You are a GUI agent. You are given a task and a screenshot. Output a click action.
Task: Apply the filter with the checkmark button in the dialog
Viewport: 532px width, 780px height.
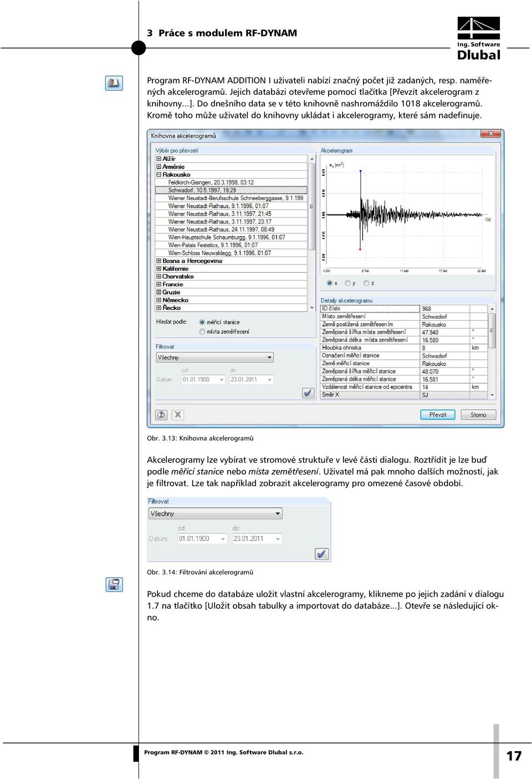(x=309, y=393)
